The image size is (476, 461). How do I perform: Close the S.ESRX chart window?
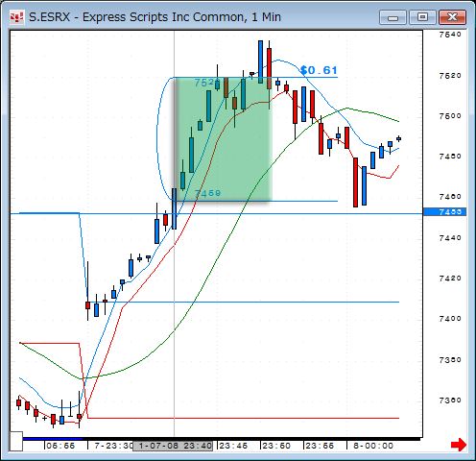452,17
